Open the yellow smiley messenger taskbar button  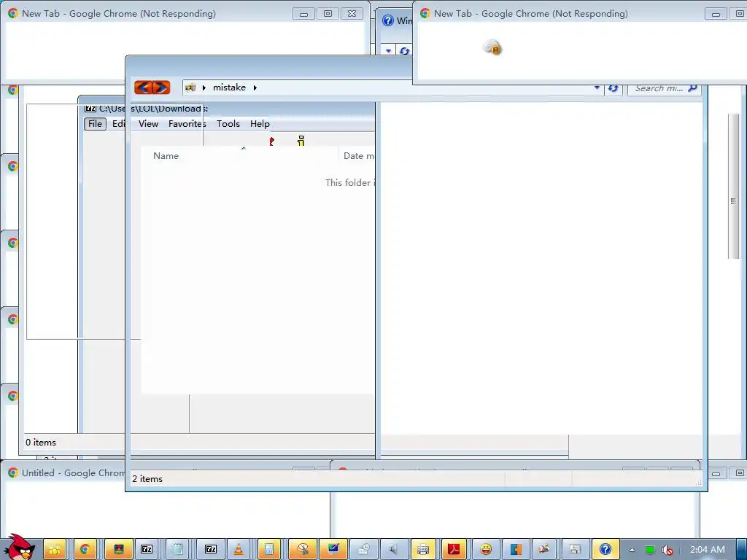click(x=485, y=550)
